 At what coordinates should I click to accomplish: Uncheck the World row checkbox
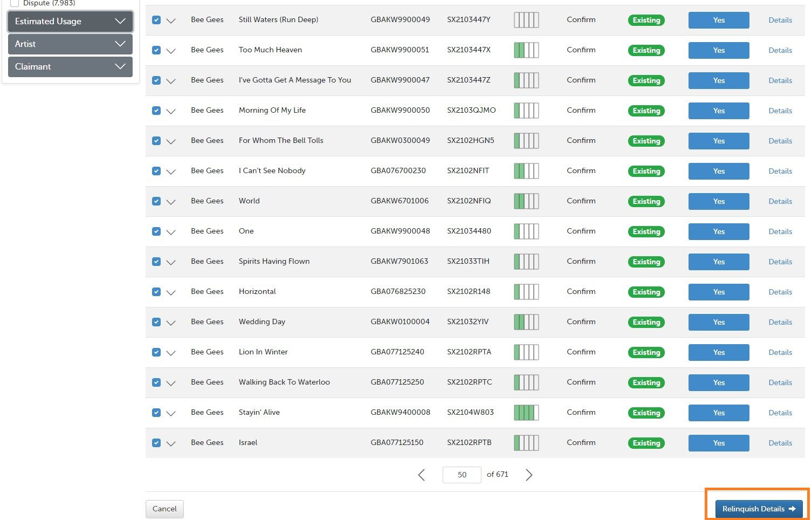pyautogui.click(x=156, y=201)
